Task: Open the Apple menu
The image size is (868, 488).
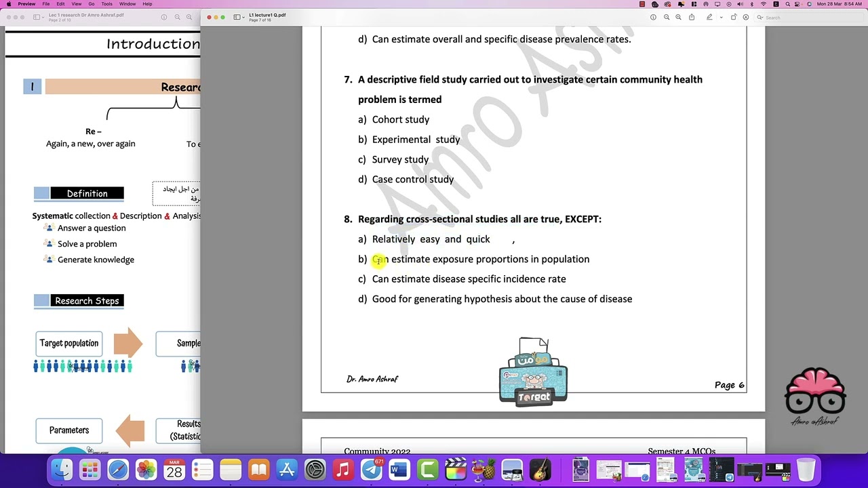Action: click(x=8, y=4)
